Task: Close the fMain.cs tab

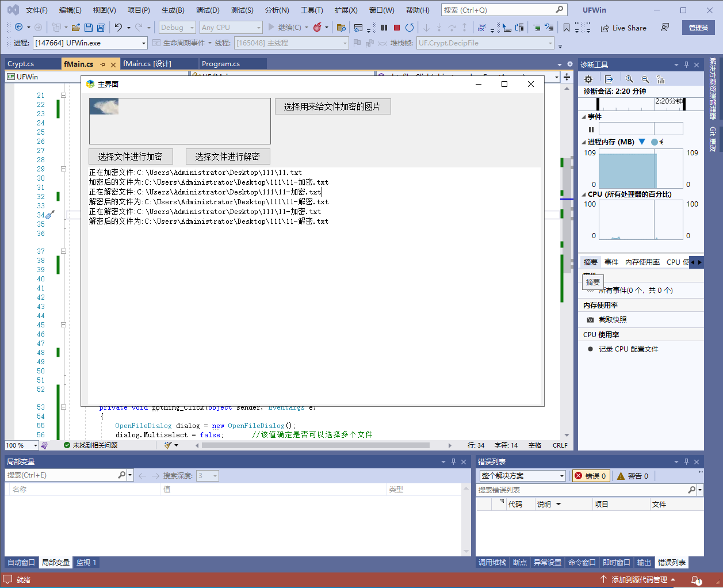Action: click(x=113, y=64)
